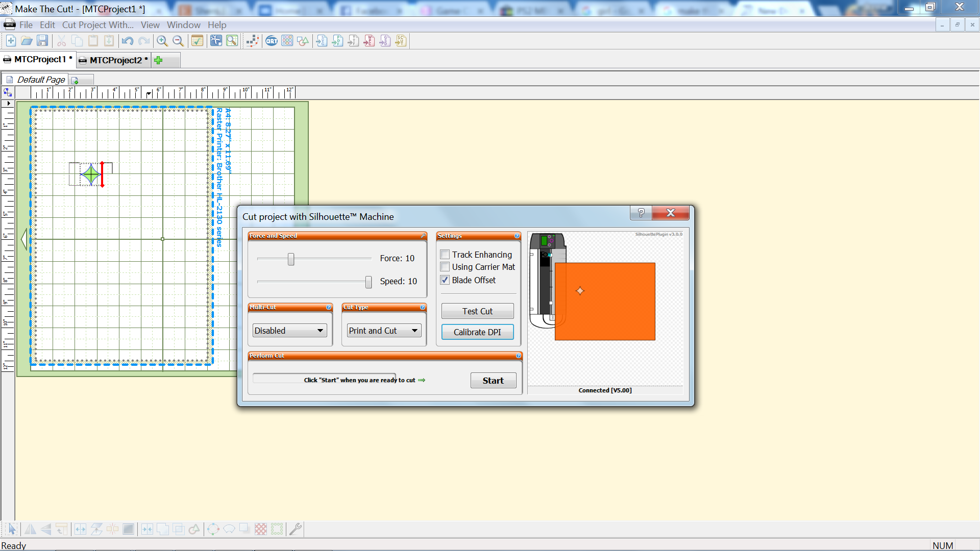Screen dimensions: 980x551
Task: Click the ruler origin corner icon
Action: click(8, 92)
